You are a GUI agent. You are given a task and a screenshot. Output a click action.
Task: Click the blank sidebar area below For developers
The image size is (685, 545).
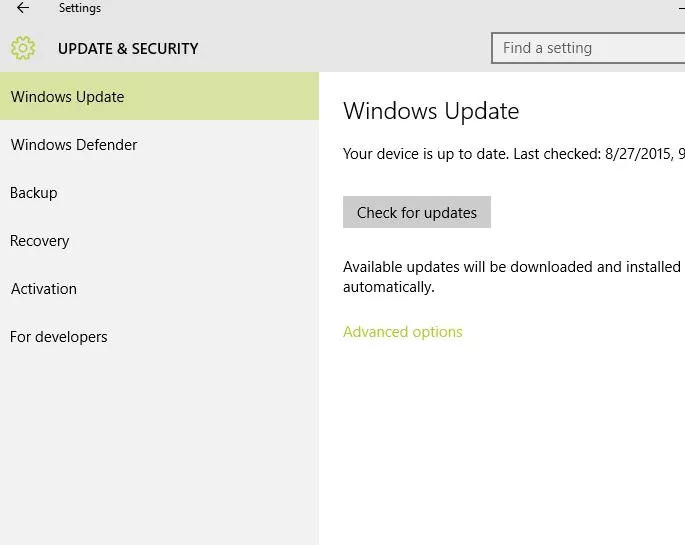coord(159,450)
